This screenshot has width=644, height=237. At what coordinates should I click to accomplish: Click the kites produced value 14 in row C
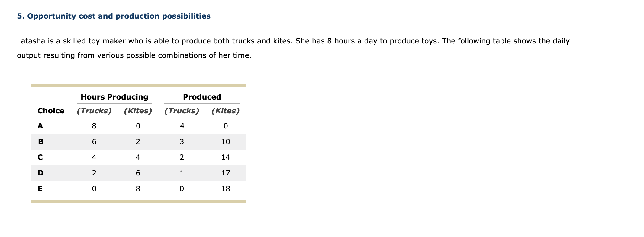point(226,157)
